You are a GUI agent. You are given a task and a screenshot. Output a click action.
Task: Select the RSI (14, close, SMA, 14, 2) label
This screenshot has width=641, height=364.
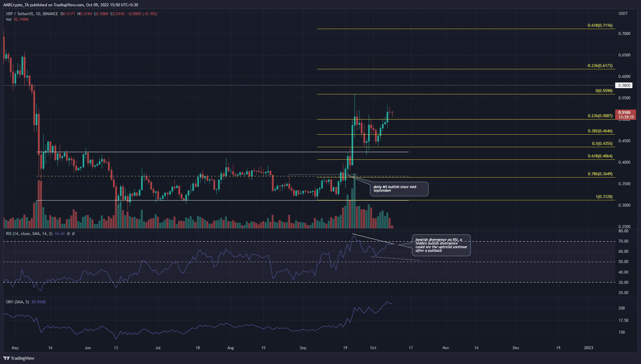tap(29, 234)
